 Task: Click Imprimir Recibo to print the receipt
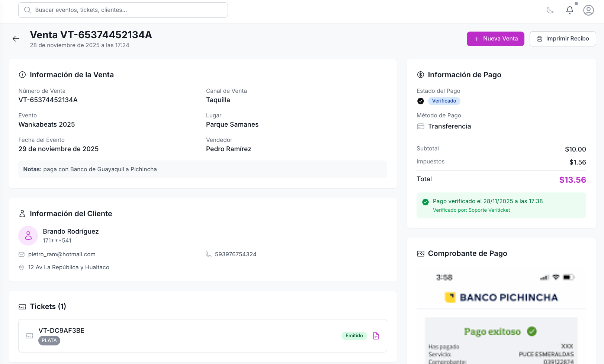coord(563,39)
